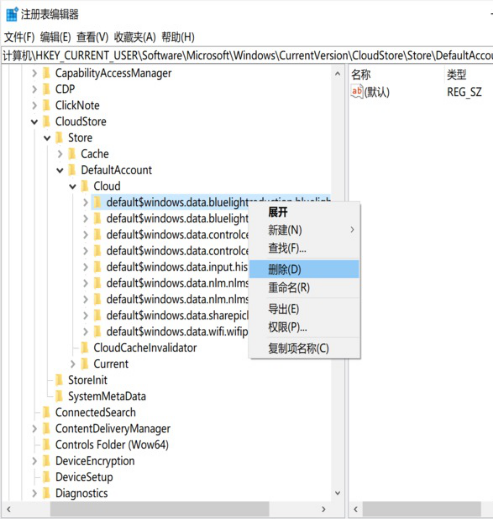The height and width of the screenshot is (519, 493).
Task: Expand the Cache tree node
Action: pyautogui.click(x=60, y=154)
